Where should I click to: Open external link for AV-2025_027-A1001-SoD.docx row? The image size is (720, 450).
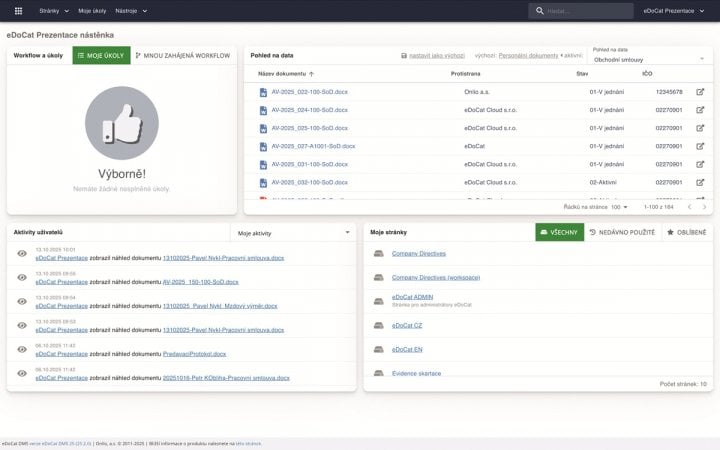point(700,146)
